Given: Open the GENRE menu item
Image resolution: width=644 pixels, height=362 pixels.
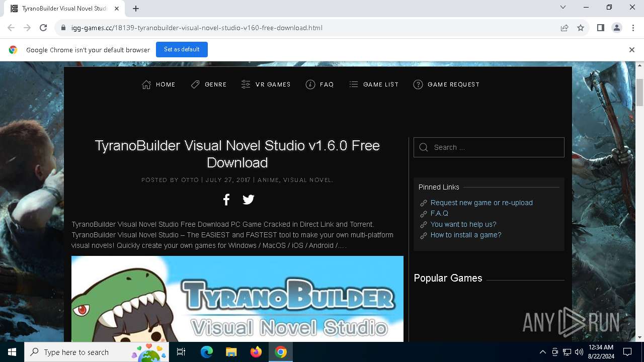Looking at the screenshot, I should pyautogui.click(x=209, y=84).
